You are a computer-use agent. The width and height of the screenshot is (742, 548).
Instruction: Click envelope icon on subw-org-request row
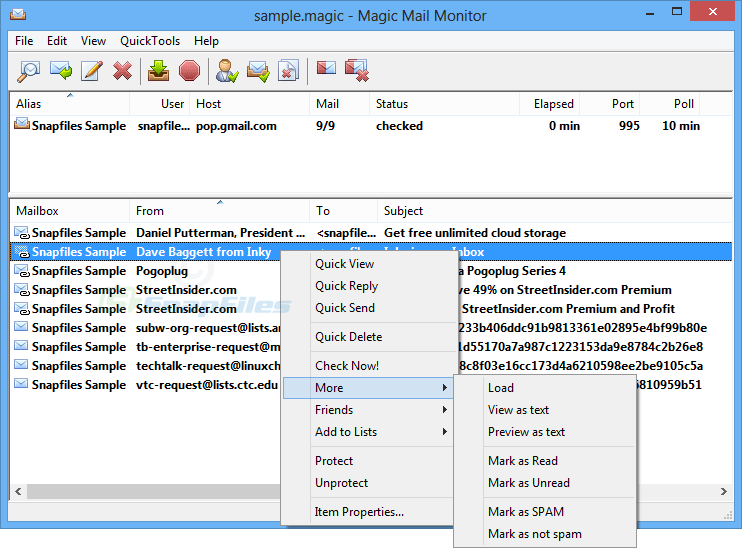[x=21, y=327]
